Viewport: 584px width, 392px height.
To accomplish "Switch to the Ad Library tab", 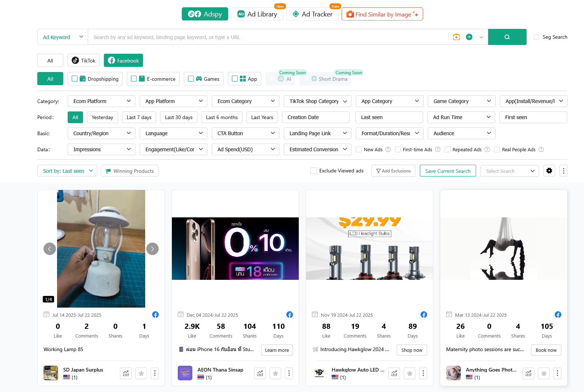I will (257, 14).
